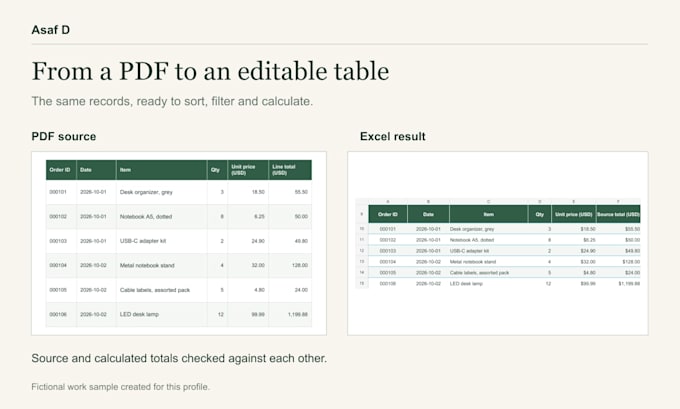Click 'LED desk lamp' in the Excel sheet

(466, 283)
